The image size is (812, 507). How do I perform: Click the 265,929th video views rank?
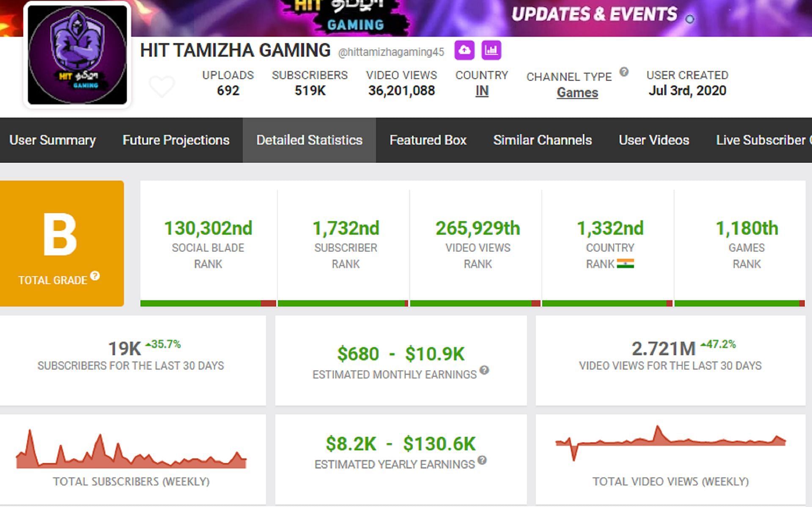pyautogui.click(x=478, y=228)
